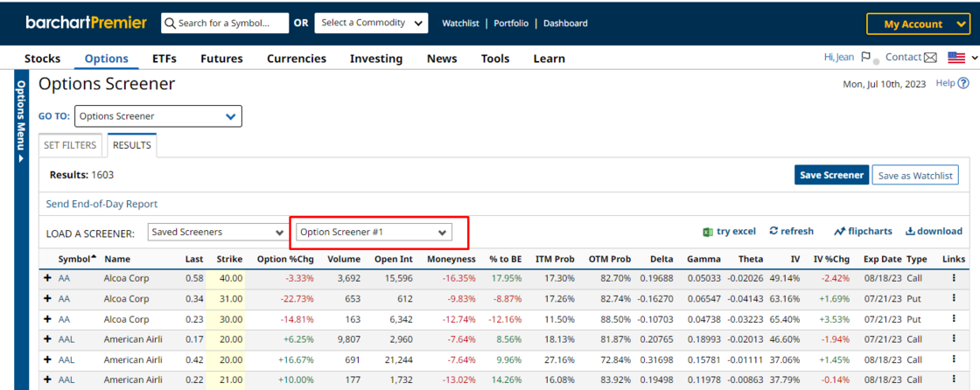
Task: Open AAL symbol link in strike 21.00 row
Action: pyautogui.click(x=66, y=380)
